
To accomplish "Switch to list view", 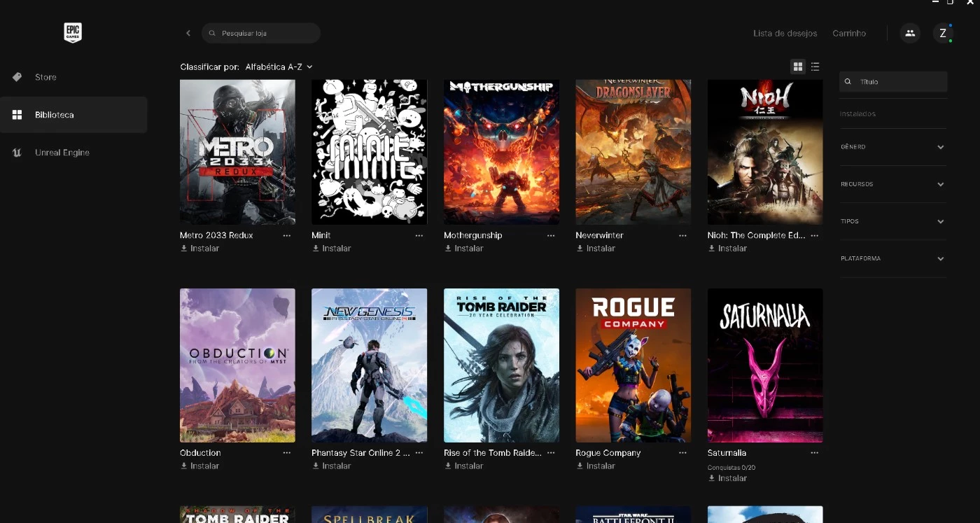I will [815, 67].
